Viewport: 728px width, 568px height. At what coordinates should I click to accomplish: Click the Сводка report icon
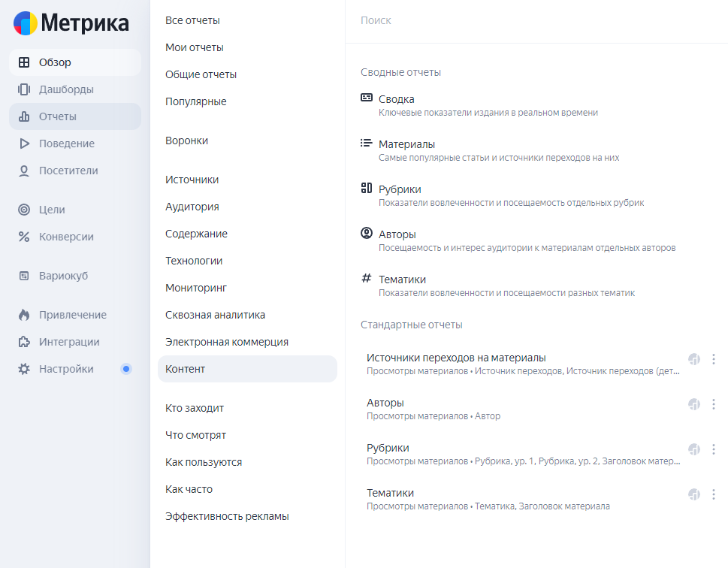pyautogui.click(x=367, y=98)
